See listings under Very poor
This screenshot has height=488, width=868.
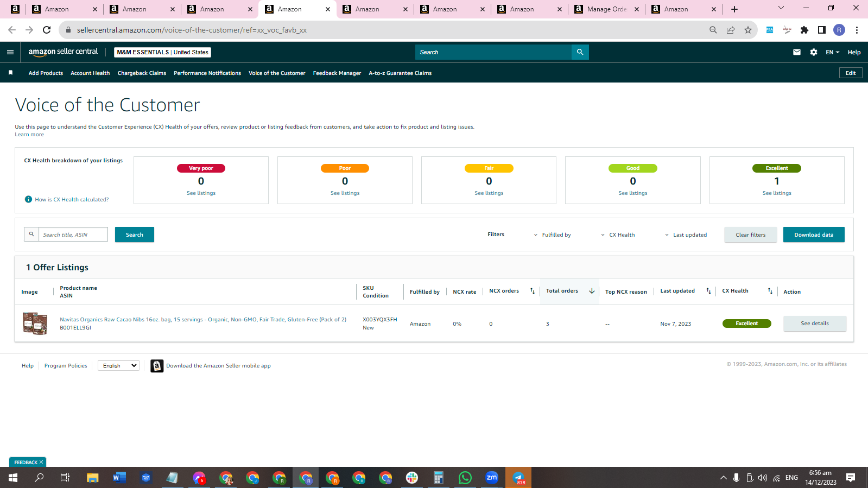[x=201, y=193]
